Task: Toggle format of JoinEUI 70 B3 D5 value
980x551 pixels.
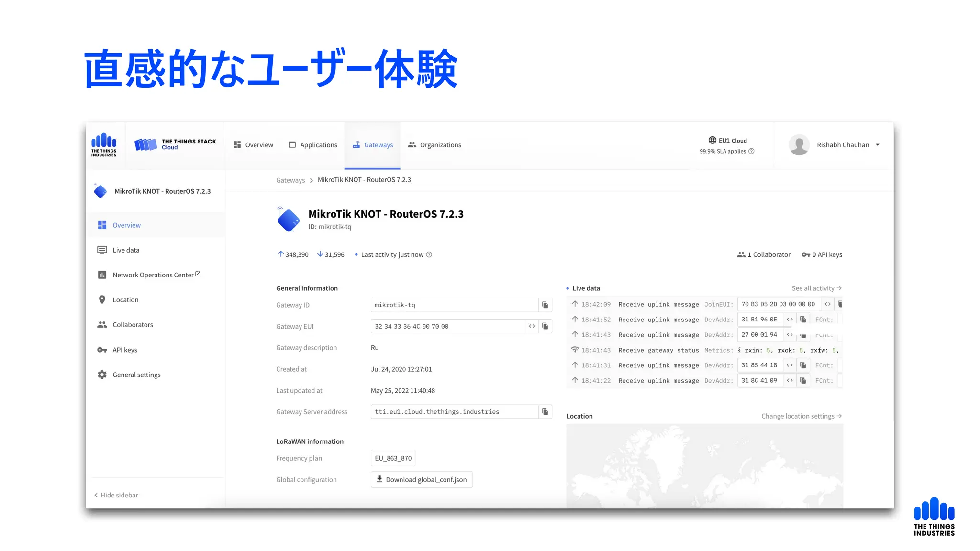Action: point(827,304)
